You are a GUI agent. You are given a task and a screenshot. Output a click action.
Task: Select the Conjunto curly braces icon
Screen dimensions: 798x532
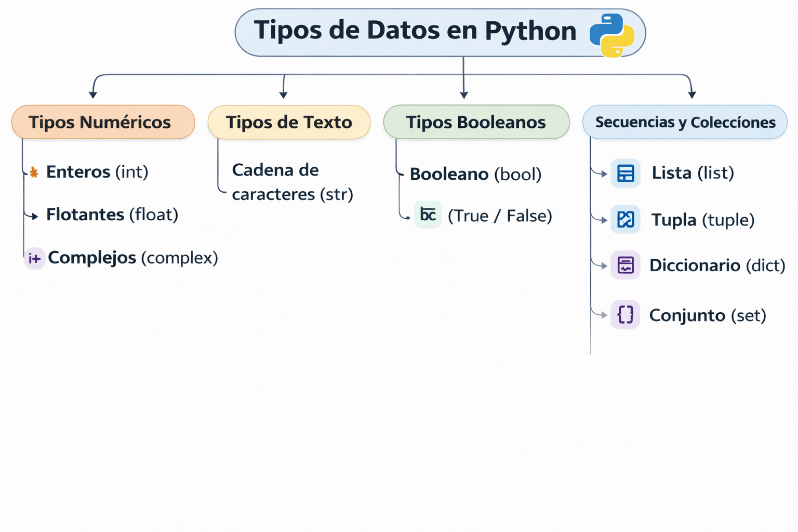point(626,314)
